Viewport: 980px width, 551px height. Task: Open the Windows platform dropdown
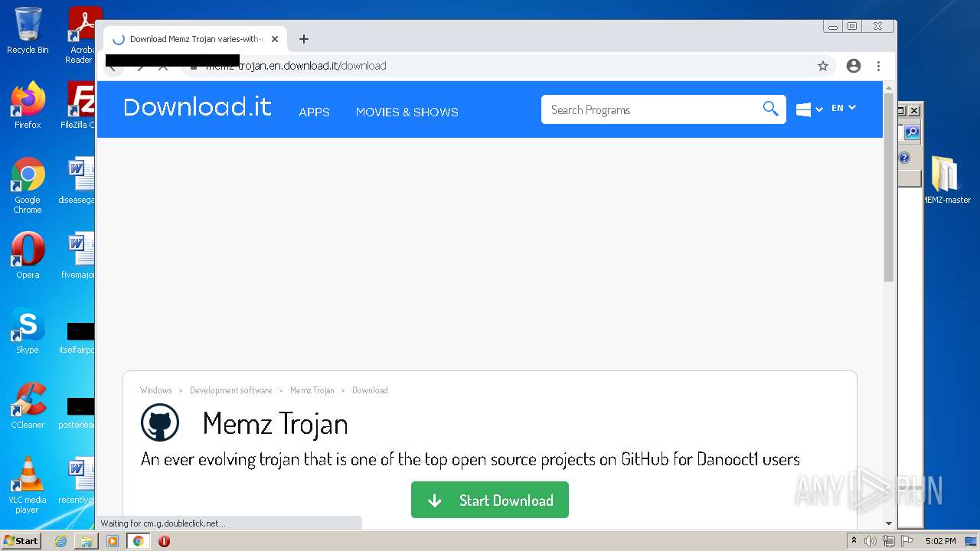[x=809, y=109]
